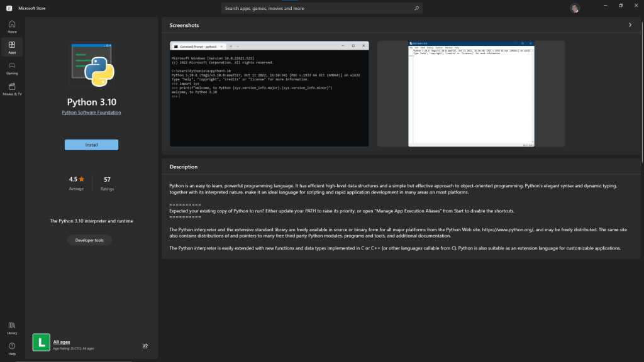Visit the Python Software Foundation publisher page
The image size is (644, 362).
(x=91, y=112)
